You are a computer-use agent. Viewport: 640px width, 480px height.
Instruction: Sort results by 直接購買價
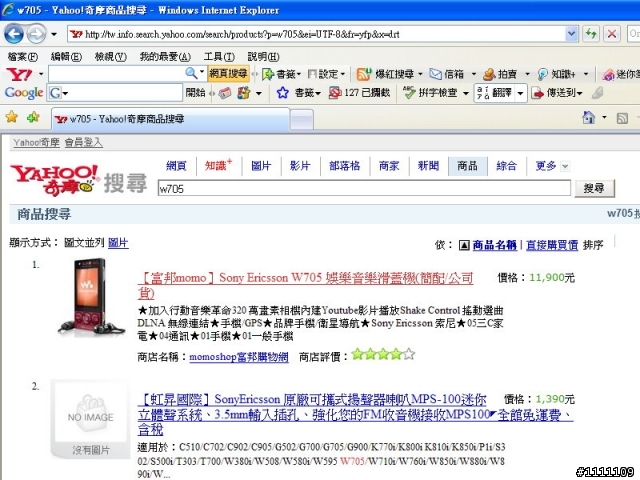[552, 245]
